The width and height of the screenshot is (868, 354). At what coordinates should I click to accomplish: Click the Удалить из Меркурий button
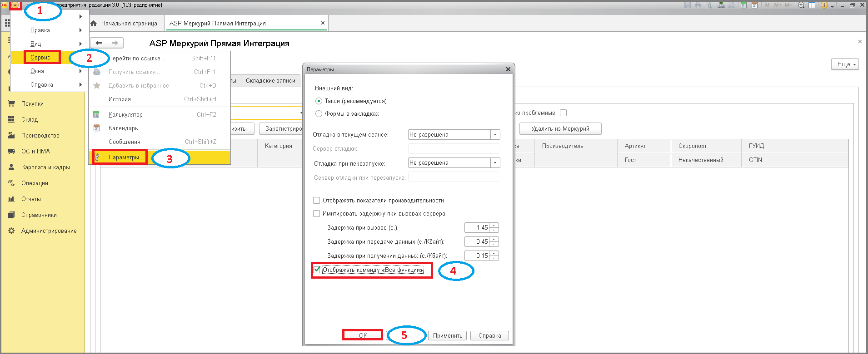560,128
